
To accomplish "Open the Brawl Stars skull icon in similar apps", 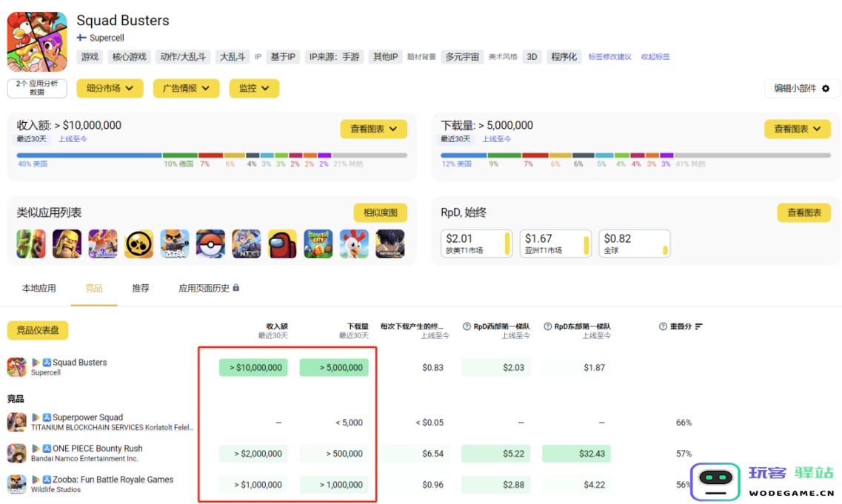I will tap(138, 243).
